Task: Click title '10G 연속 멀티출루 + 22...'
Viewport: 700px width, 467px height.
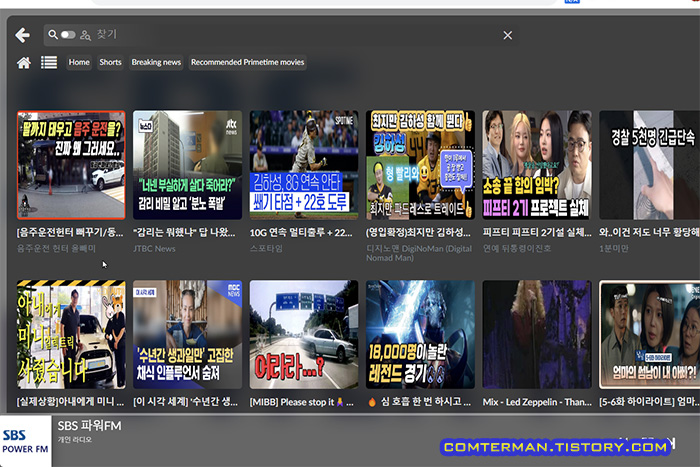Action: (301, 233)
